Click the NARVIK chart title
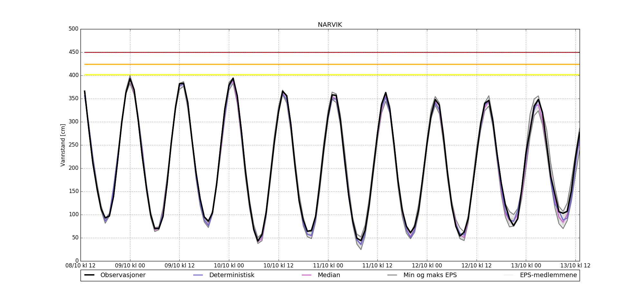Viewport: 644px width, 290px height. [330, 25]
